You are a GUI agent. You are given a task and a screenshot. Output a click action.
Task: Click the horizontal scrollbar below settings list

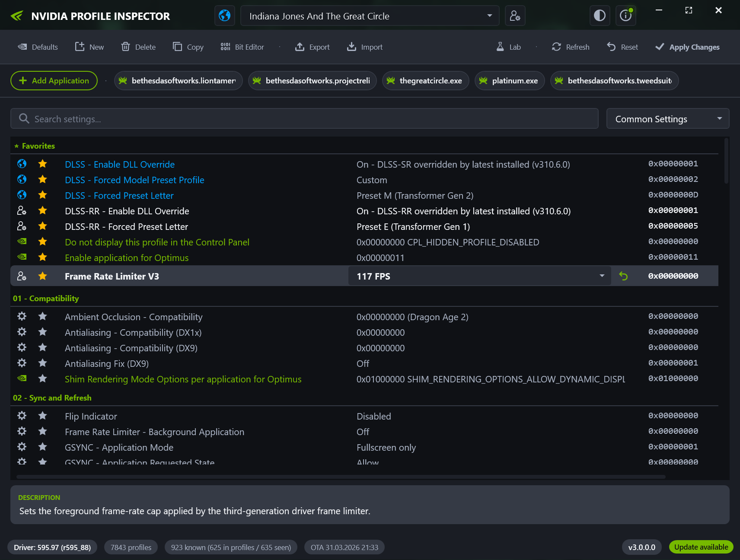click(341, 477)
